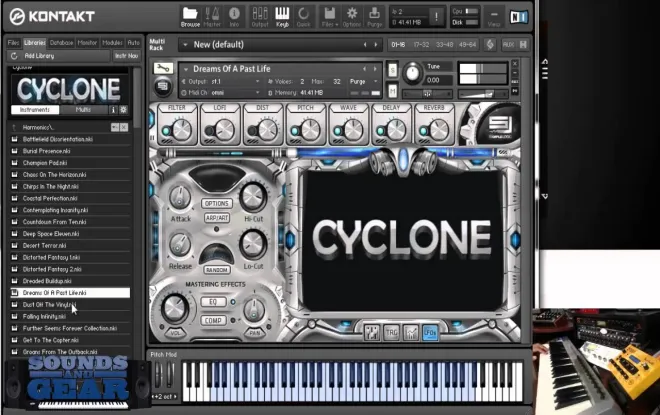Image resolution: width=660 pixels, height=415 pixels.
Task: Toggle the DIST effect power LED
Action: (x=252, y=131)
